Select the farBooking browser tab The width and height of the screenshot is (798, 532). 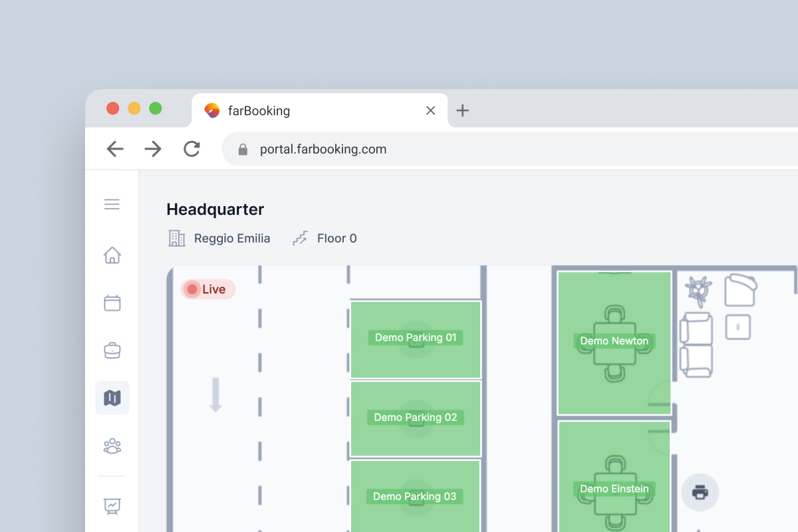point(320,110)
